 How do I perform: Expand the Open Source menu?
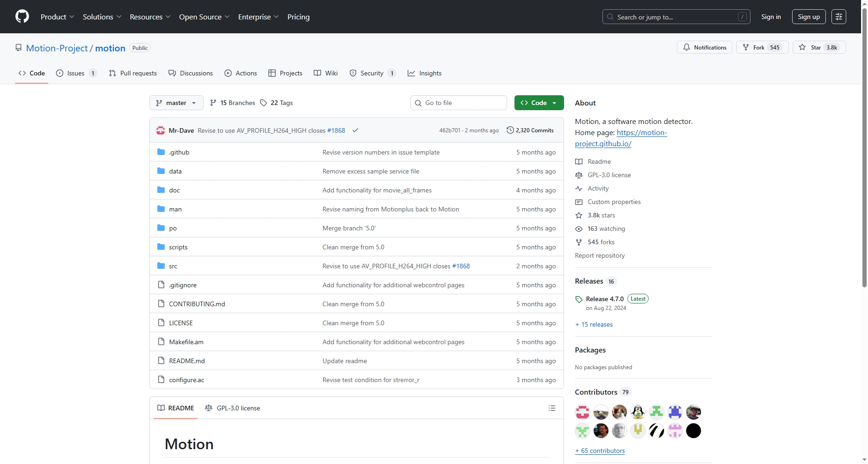click(x=205, y=17)
